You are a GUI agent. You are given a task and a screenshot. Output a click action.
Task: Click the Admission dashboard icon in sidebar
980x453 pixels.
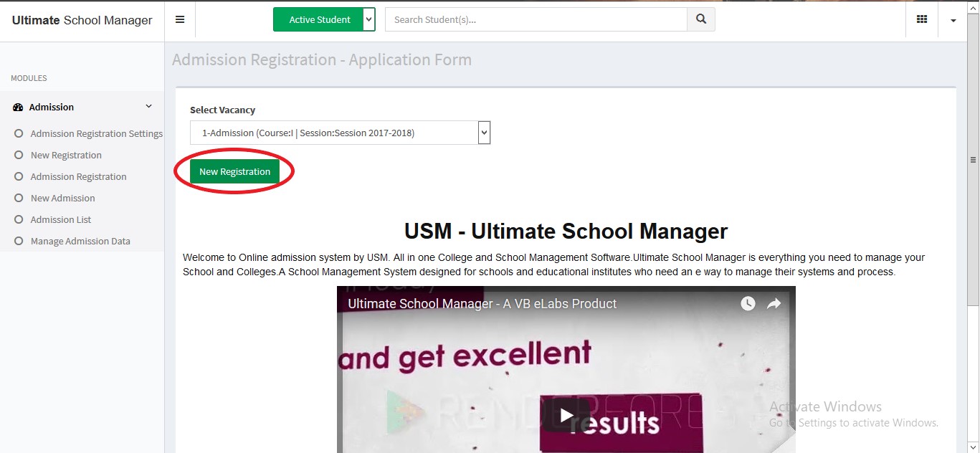pos(18,107)
